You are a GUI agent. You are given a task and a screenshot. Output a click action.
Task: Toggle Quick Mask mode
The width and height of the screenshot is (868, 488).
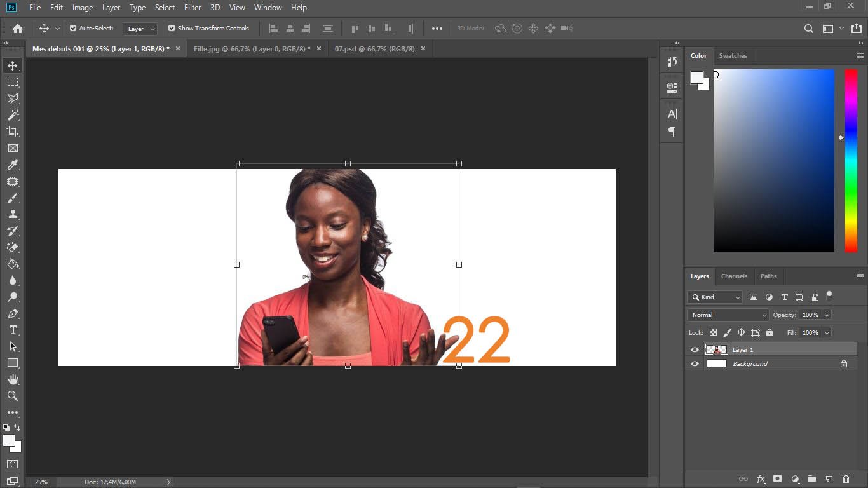[13, 464]
